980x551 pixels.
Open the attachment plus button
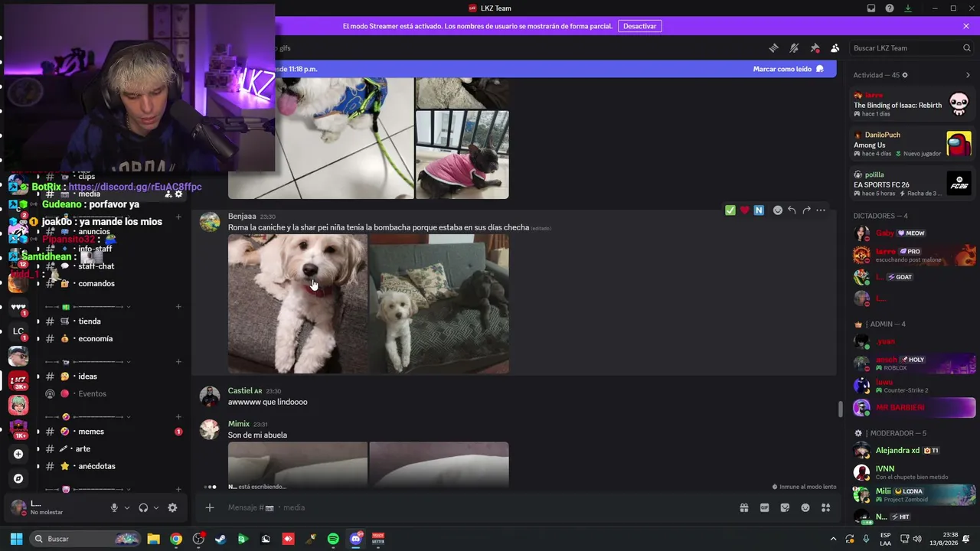[209, 507]
